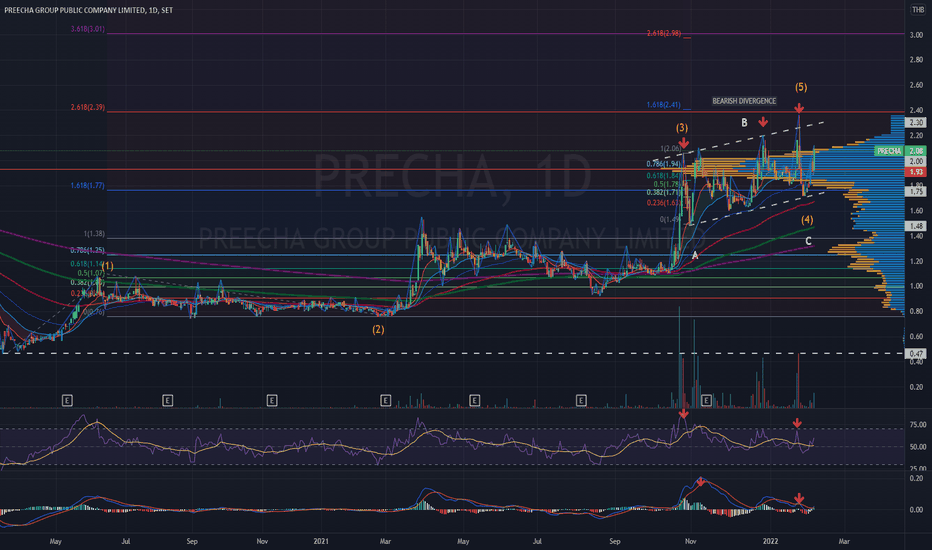Click the 1(1.38) Fibonacci label
This screenshot has height=550, width=932.
(x=95, y=234)
